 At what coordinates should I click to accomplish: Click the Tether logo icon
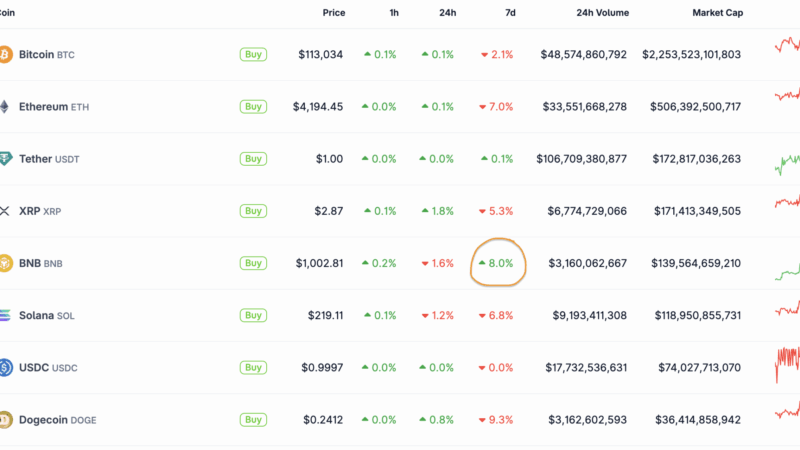pyautogui.click(x=6, y=159)
